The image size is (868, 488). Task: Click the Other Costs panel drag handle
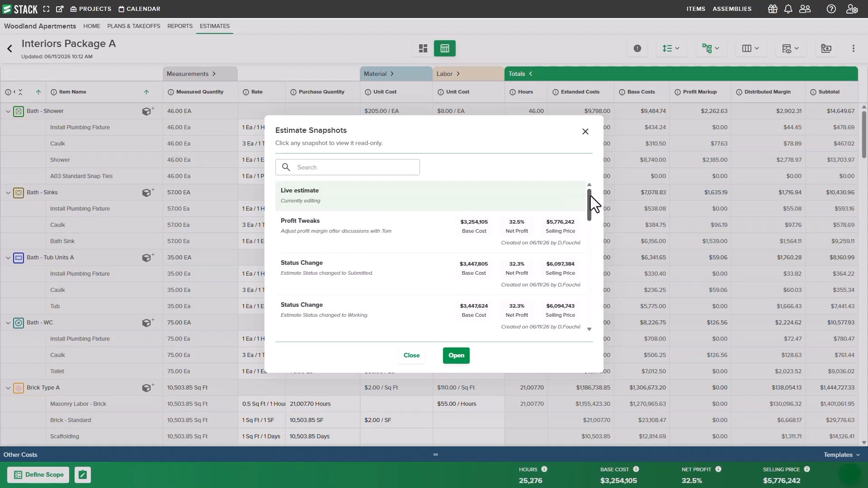[x=435, y=455]
